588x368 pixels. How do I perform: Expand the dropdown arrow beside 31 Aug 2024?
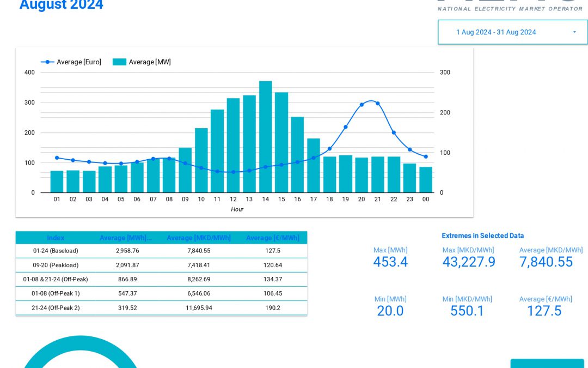click(x=574, y=32)
